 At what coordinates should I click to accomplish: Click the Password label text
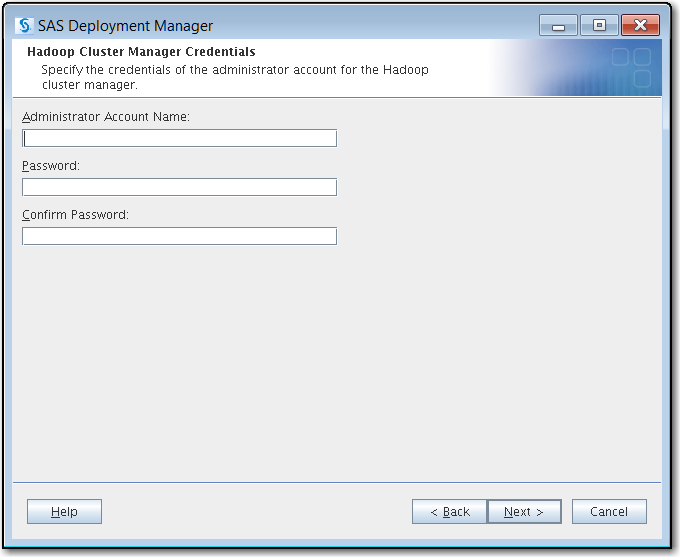click(x=51, y=166)
